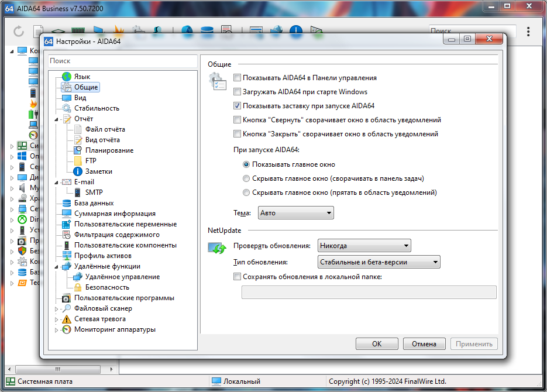547x392 pixels.
Task: Collapse the Компьютер root node in main tree
Action: tap(12, 51)
